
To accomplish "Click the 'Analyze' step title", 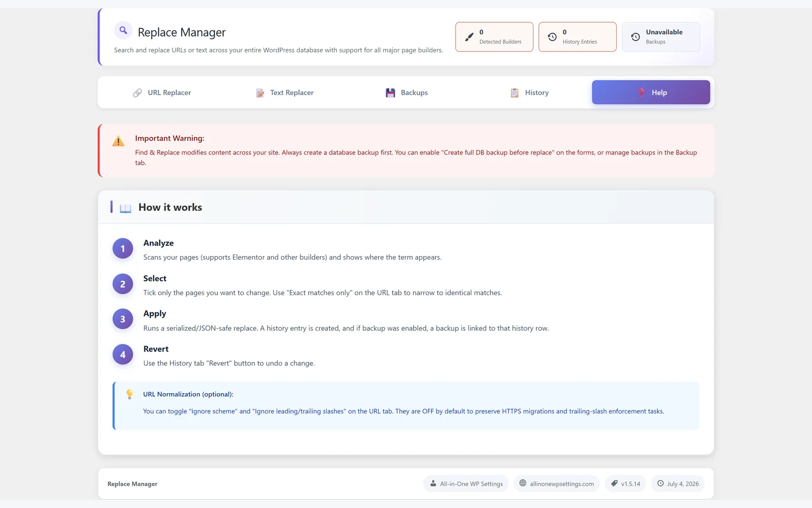I will tap(158, 243).
